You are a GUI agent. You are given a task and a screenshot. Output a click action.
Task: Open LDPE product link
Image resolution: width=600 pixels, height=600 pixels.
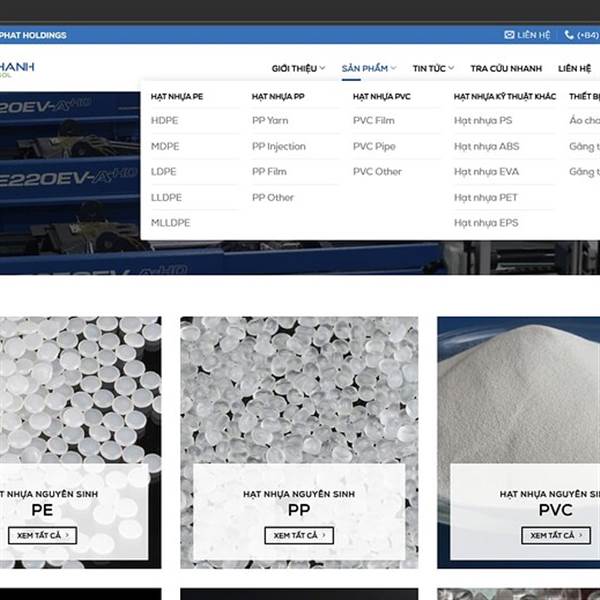pos(163,172)
